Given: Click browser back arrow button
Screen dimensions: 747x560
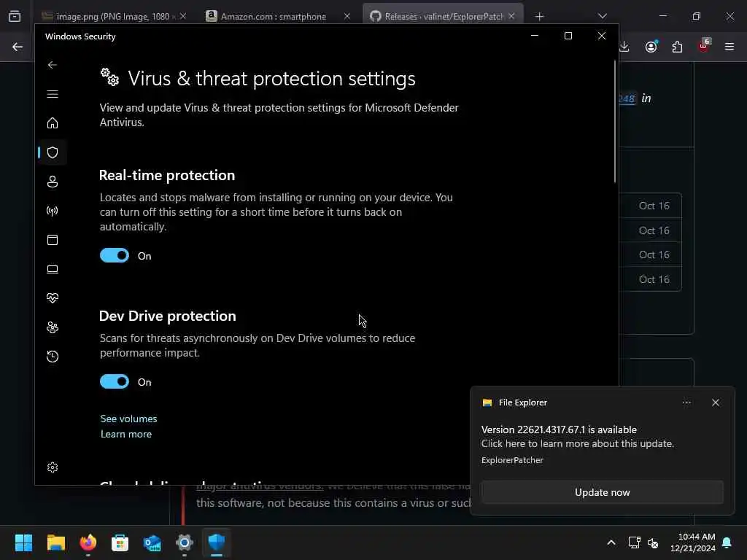Looking at the screenshot, I should click(x=18, y=47).
